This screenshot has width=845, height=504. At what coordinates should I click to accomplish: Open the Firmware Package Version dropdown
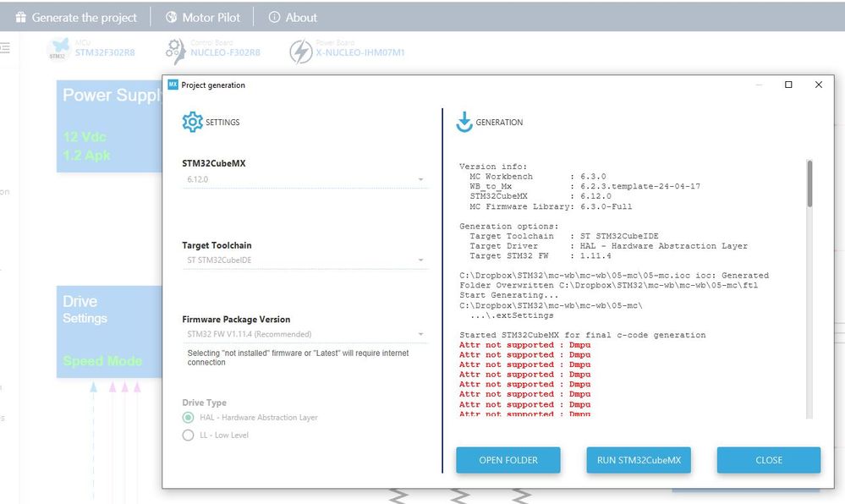305,334
